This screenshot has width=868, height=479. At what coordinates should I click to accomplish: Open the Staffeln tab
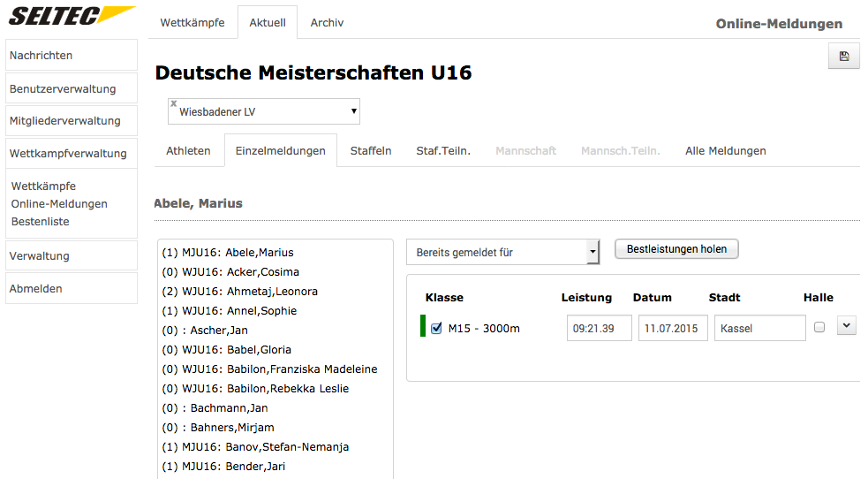tap(371, 150)
